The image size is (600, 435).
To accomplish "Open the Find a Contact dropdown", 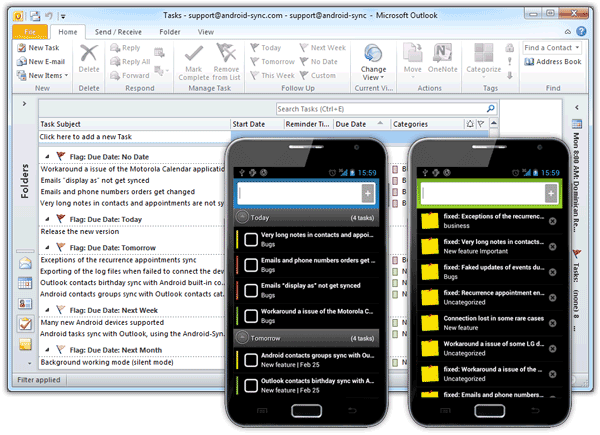I will coord(552,48).
